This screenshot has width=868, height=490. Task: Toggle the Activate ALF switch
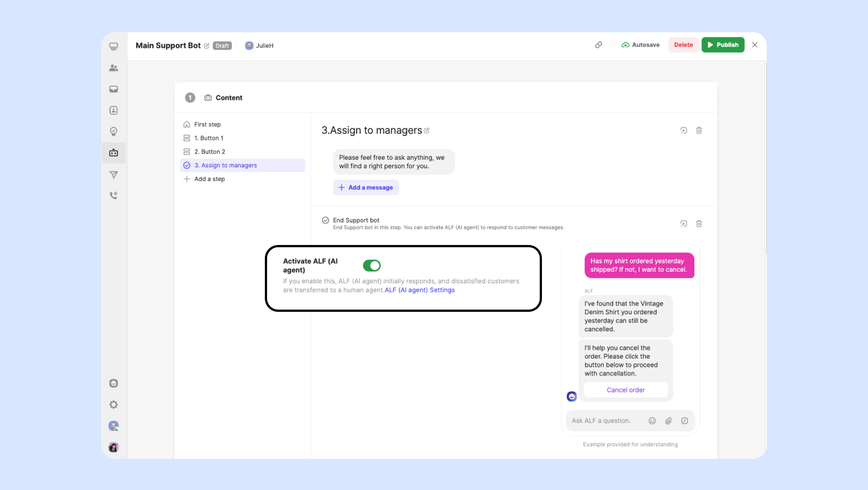click(x=372, y=266)
